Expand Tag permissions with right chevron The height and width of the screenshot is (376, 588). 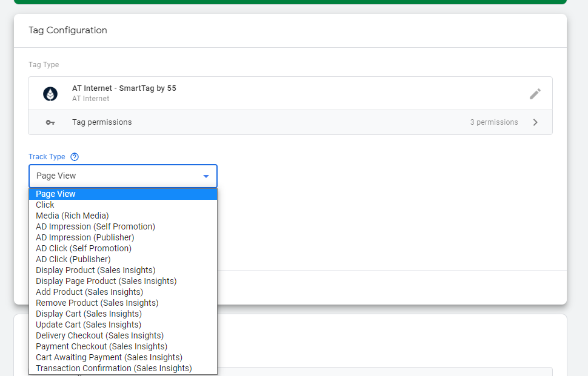tap(535, 122)
